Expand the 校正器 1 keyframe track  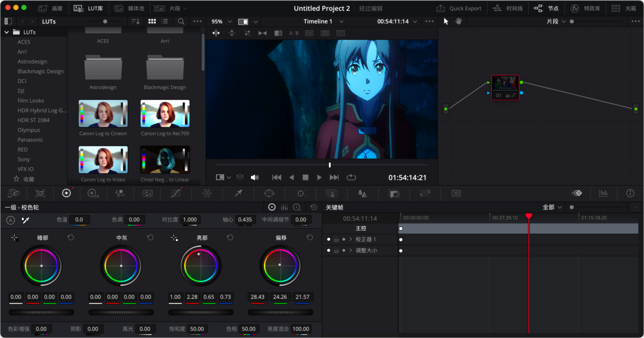point(351,239)
